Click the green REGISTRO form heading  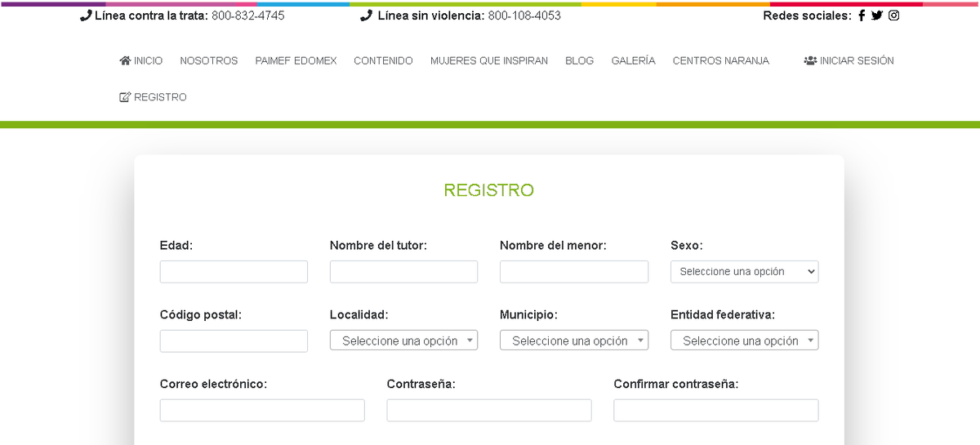[x=489, y=190]
